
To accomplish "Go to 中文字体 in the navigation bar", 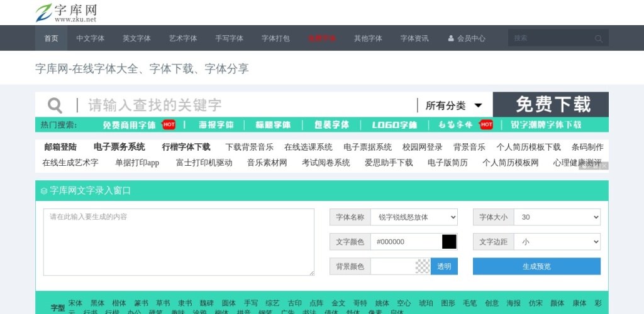I will 91,38.
